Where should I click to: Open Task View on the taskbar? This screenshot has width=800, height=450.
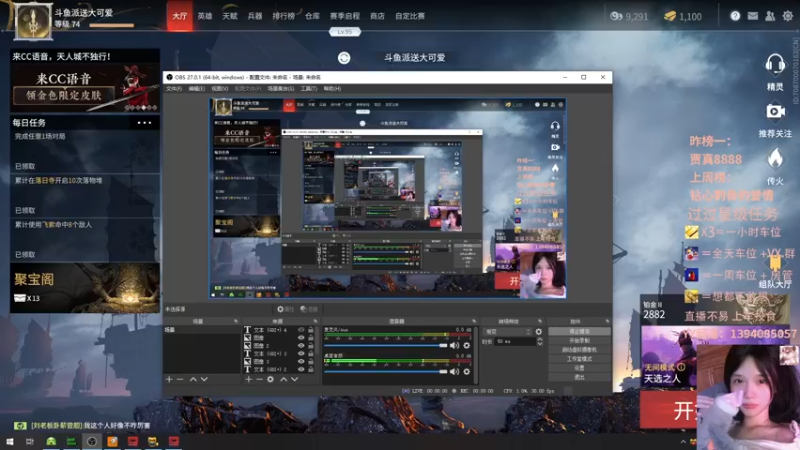(x=30, y=441)
